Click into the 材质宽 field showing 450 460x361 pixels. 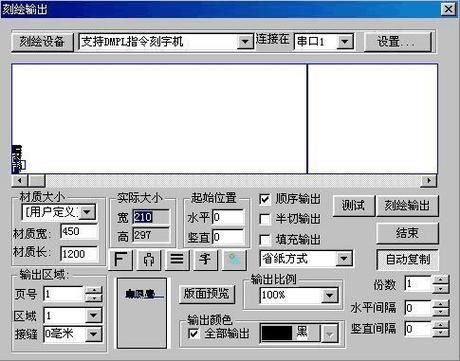(x=79, y=232)
